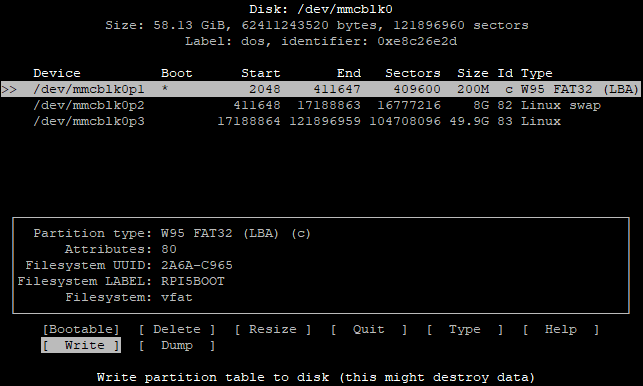Click the identifier 0xe8c26e2d text
Screen dimensions: 643x386
click(417, 41)
